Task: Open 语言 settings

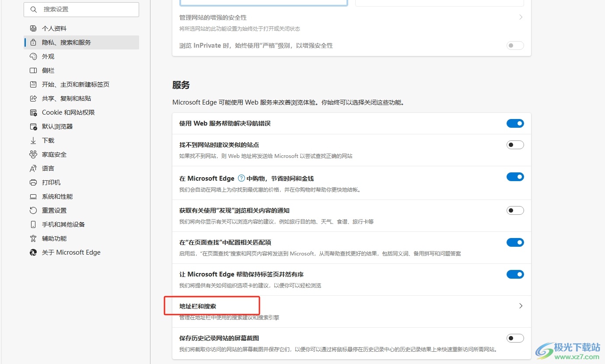Action: tap(81, 168)
